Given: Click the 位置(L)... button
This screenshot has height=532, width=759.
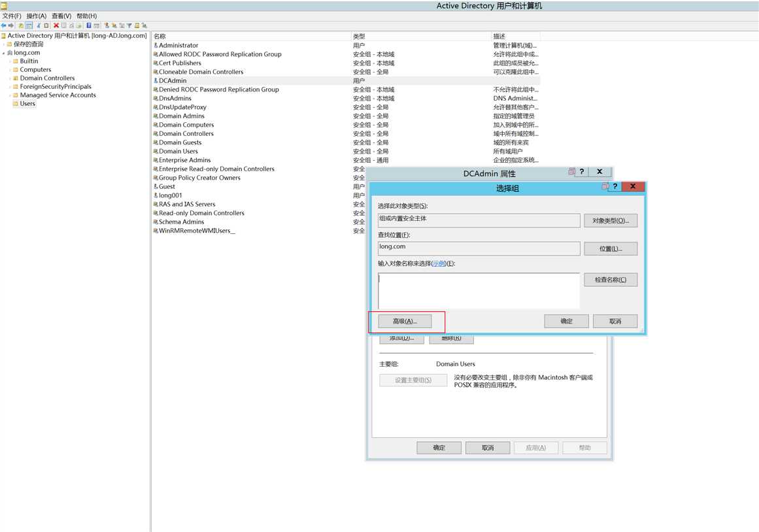Looking at the screenshot, I should 611,249.
